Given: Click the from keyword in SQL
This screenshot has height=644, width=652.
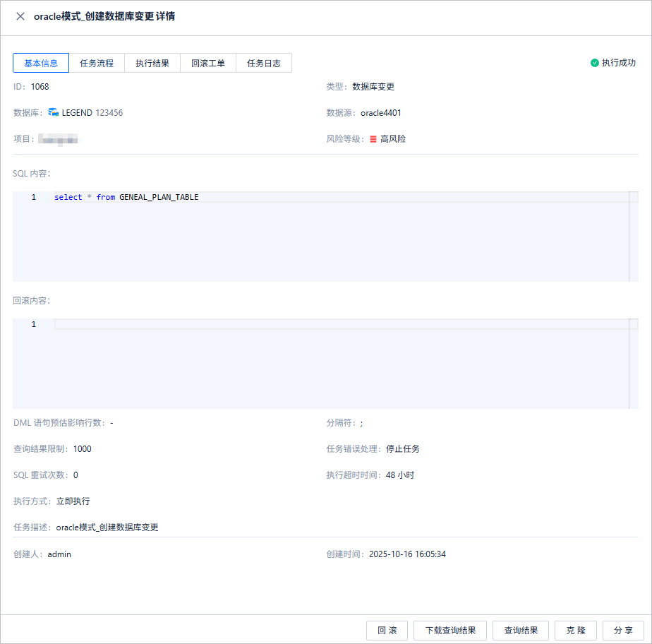Looking at the screenshot, I should click(106, 197).
